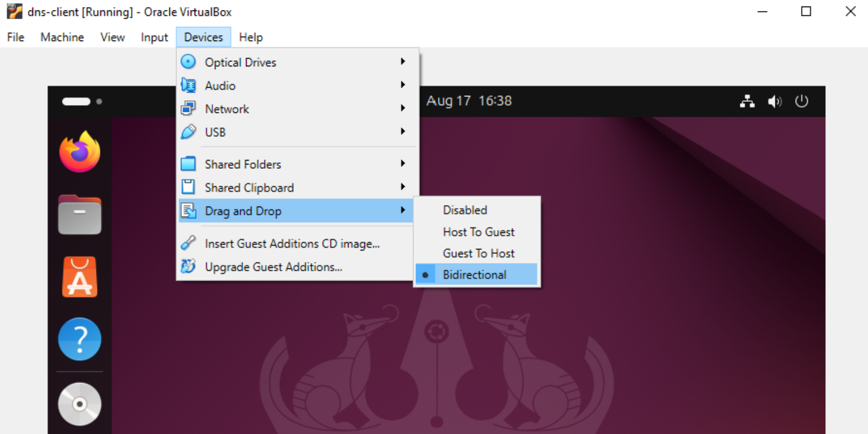This screenshot has width=868, height=434.
Task: Click the Audio speaker card icon
Action: click(x=188, y=85)
